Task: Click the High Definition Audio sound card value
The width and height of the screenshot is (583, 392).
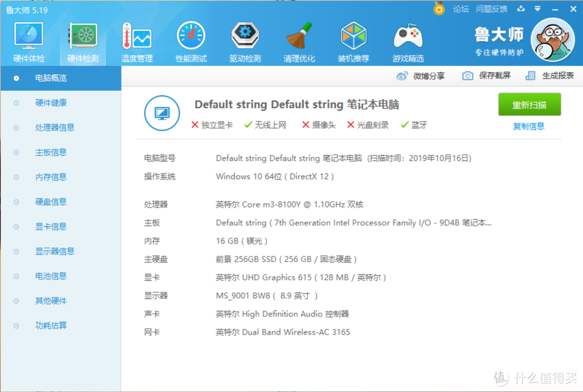Action: 282,314
